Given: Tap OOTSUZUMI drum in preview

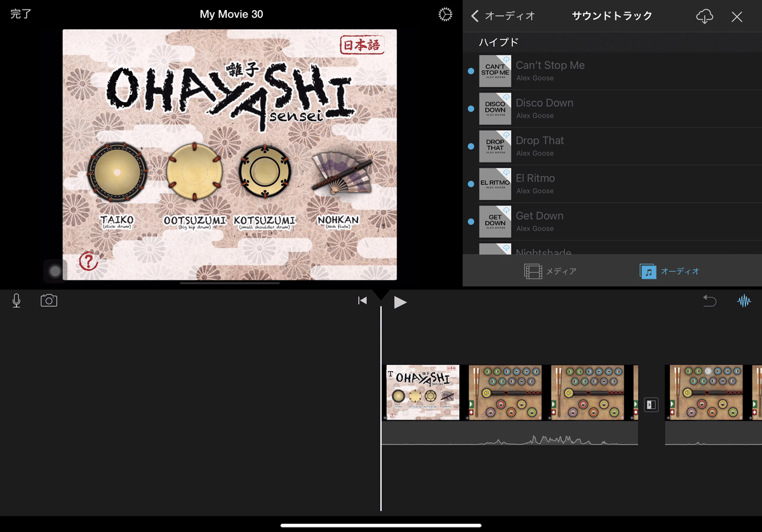Looking at the screenshot, I should click(194, 171).
